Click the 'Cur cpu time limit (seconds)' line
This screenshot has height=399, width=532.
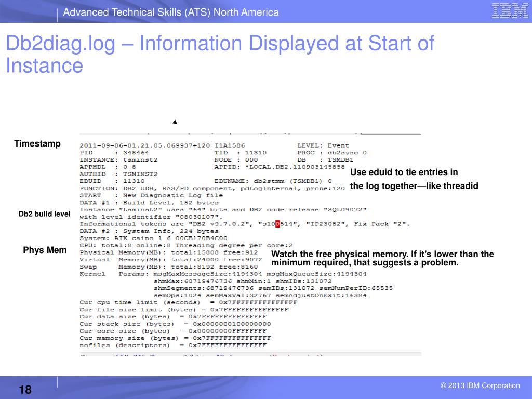point(188,302)
